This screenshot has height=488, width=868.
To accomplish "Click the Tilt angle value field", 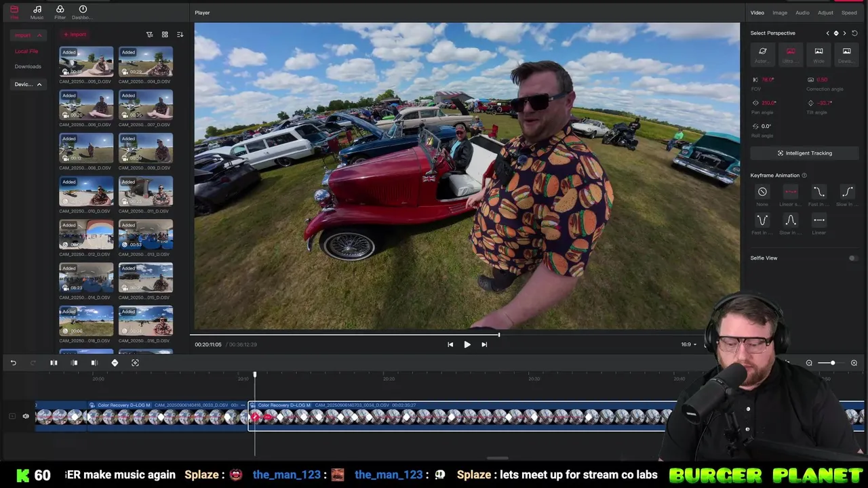I will point(824,103).
